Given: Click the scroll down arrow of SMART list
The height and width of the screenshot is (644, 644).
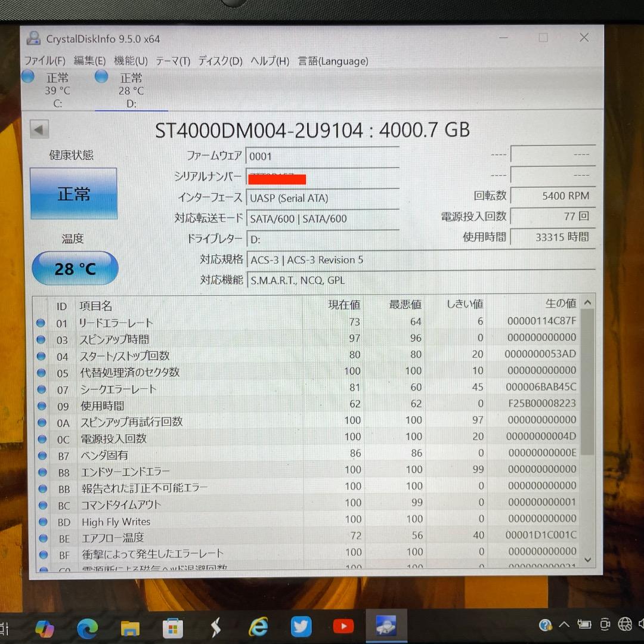Looking at the screenshot, I should [588, 560].
